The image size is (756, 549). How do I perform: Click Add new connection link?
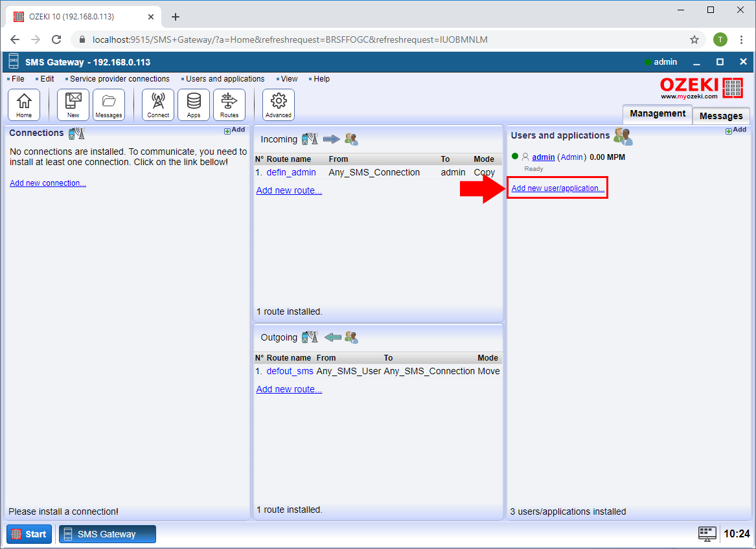[48, 183]
